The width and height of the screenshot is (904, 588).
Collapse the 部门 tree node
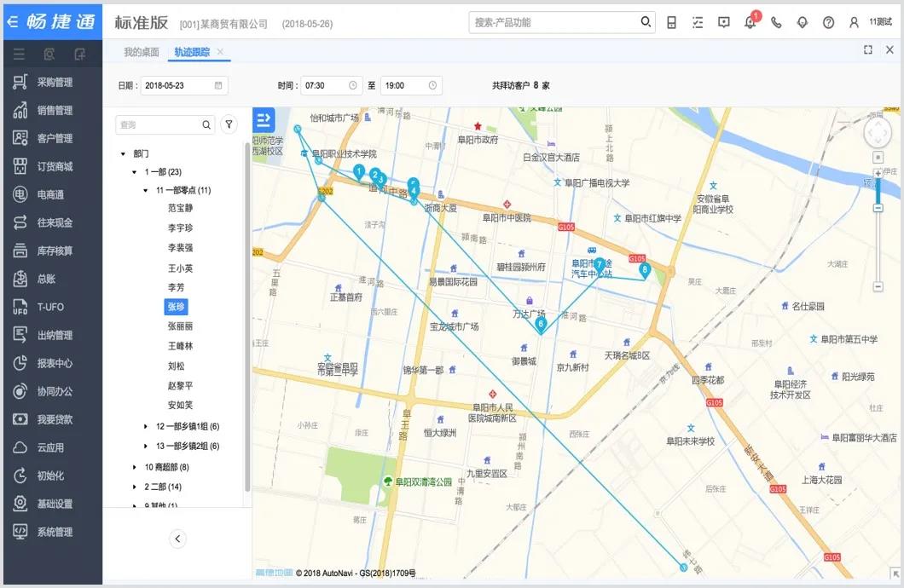(x=123, y=153)
